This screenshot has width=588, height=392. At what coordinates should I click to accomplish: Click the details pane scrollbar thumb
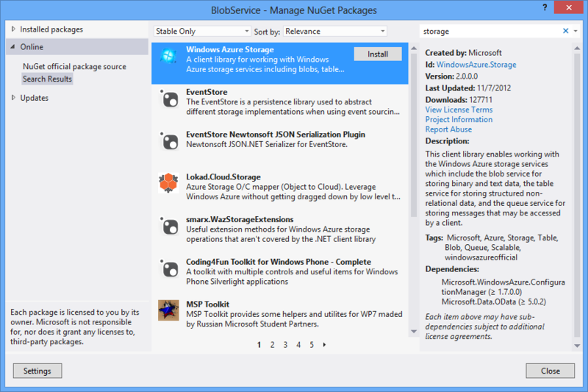pyautogui.click(x=577, y=195)
